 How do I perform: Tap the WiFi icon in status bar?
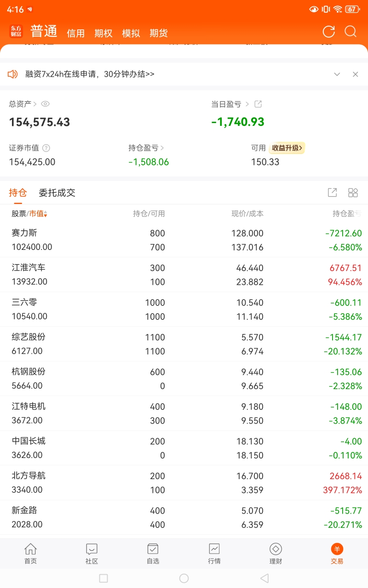(x=338, y=9)
